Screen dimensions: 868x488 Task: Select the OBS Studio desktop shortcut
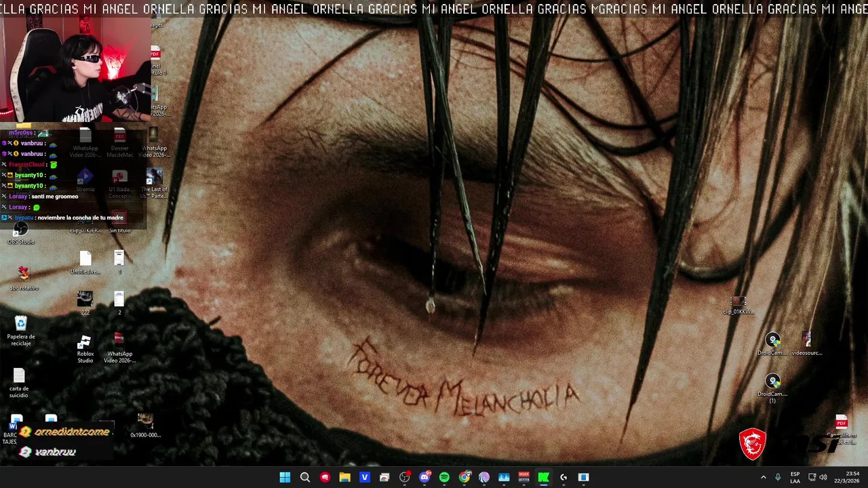click(21, 234)
